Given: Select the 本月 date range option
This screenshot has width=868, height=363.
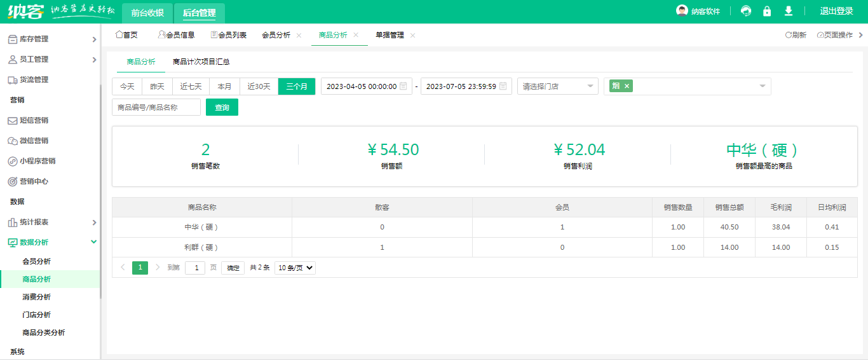Looking at the screenshot, I should tap(224, 86).
